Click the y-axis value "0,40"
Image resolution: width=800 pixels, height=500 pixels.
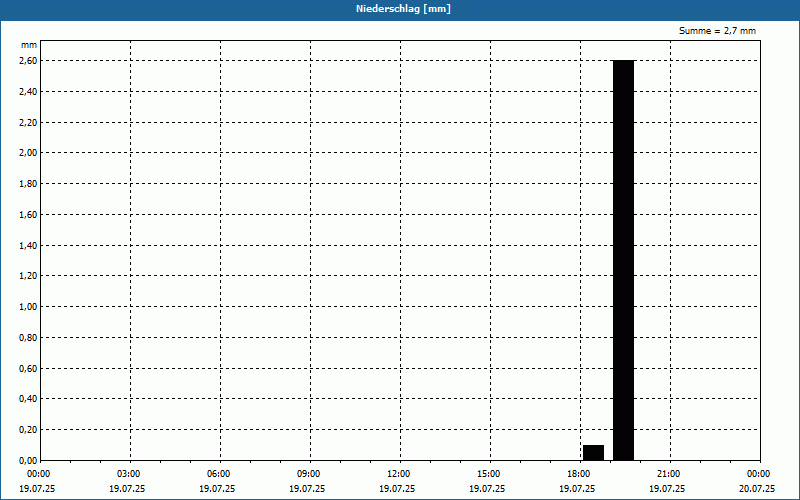pyautogui.click(x=28, y=399)
